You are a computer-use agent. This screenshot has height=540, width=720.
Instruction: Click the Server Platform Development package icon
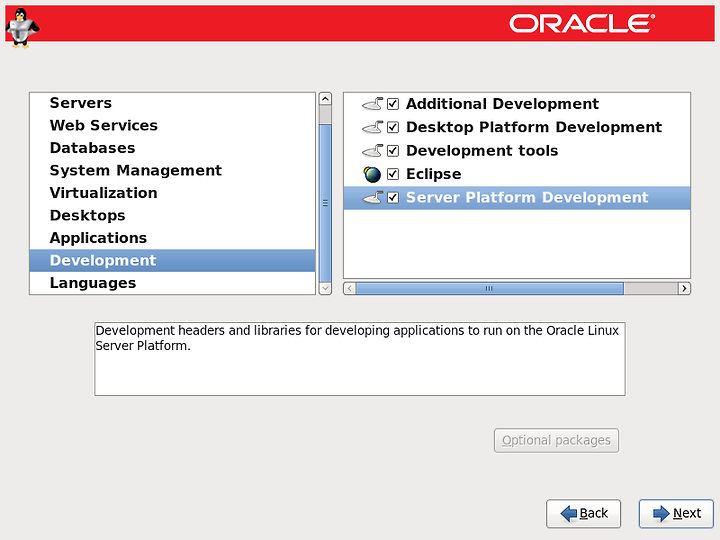point(372,198)
